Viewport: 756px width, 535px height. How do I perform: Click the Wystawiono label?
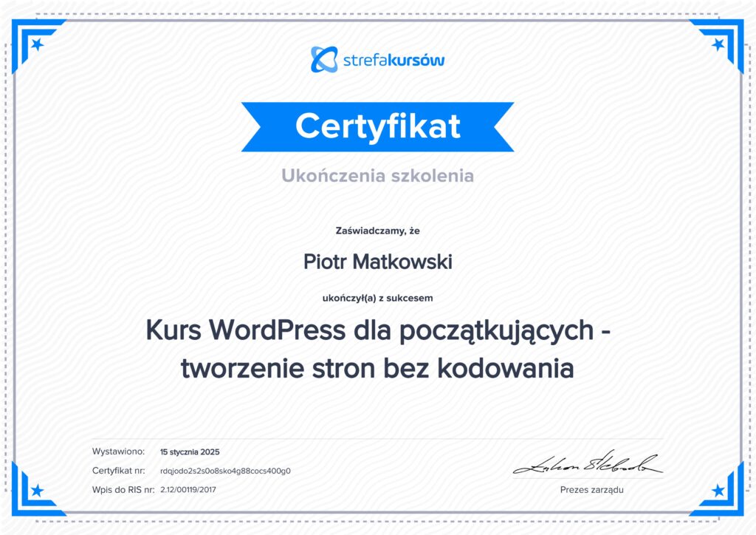coord(117,451)
